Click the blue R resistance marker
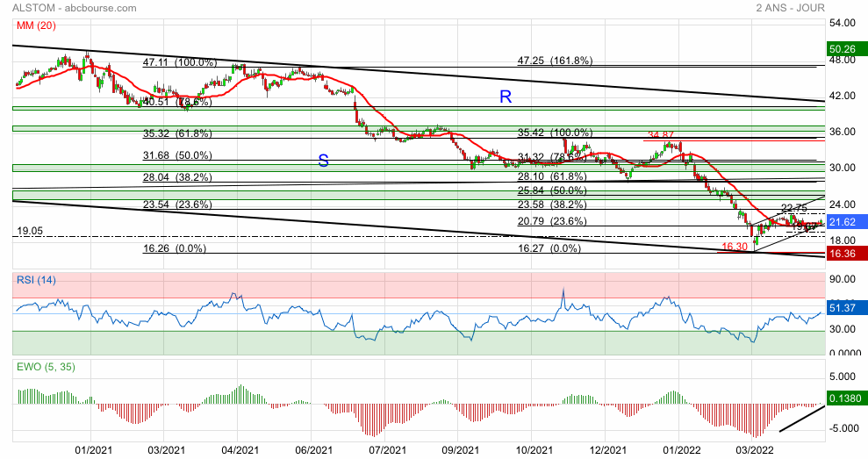The width and height of the screenshot is (868, 459). click(506, 97)
